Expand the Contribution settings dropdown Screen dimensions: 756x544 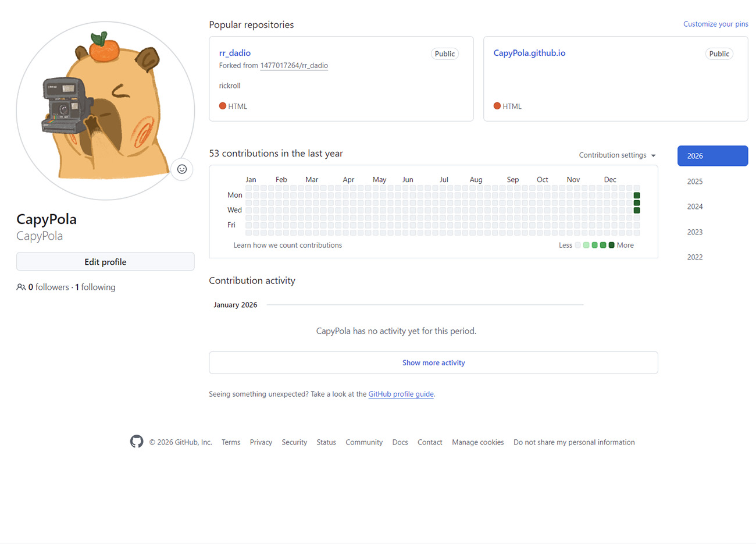click(x=617, y=155)
